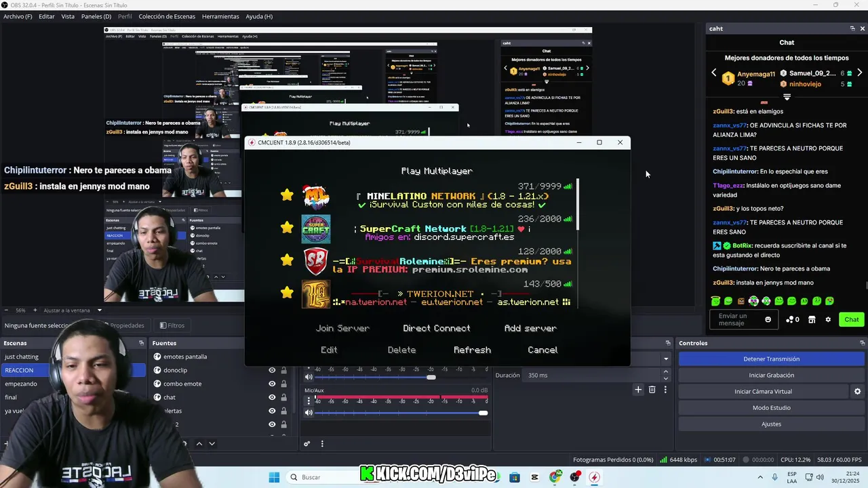Open the Ayuda menu
This screenshot has width=868, height=488.
pyautogui.click(x=259, y=16)
